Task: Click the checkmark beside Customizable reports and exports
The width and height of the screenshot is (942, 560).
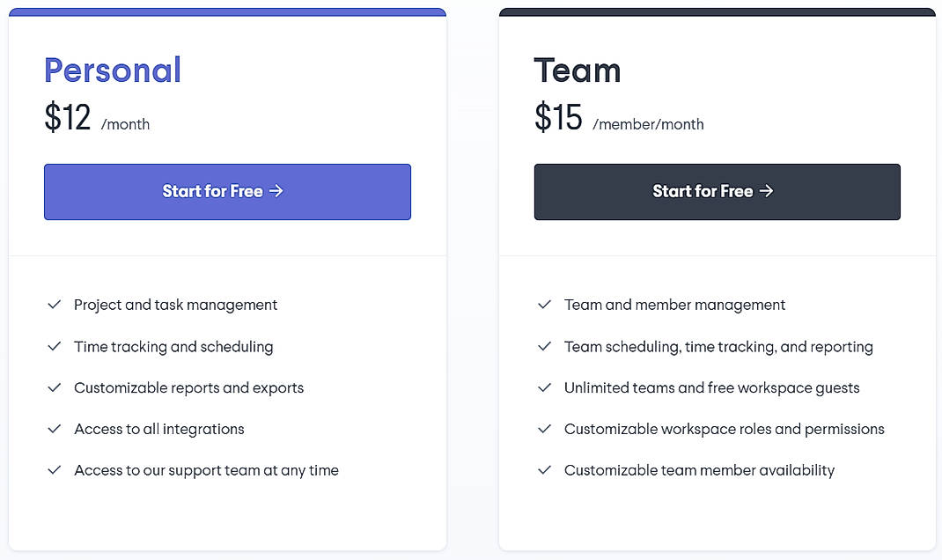Action: 55,387
